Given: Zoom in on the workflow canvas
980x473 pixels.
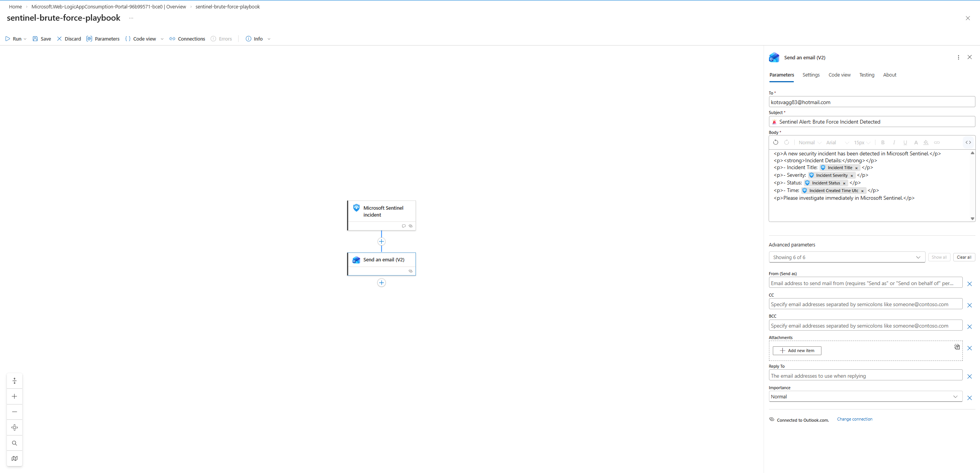Looking at the screenshot, I should click(14, 396).
